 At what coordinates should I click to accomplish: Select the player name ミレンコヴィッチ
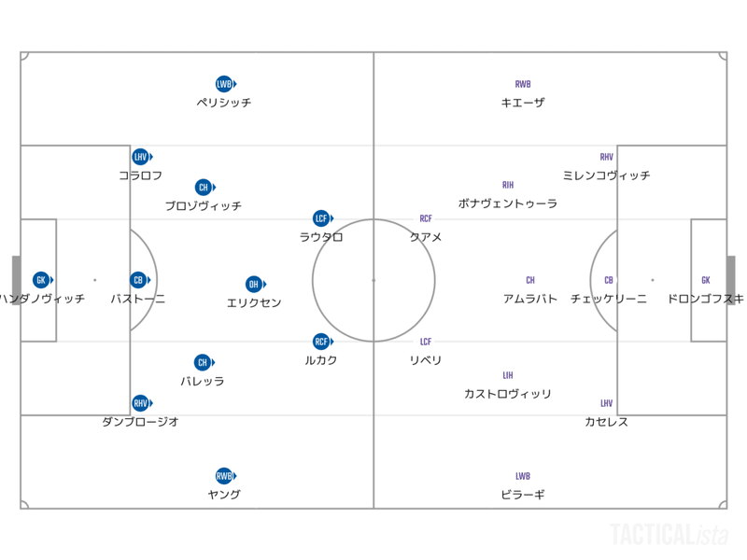(606, 175)
